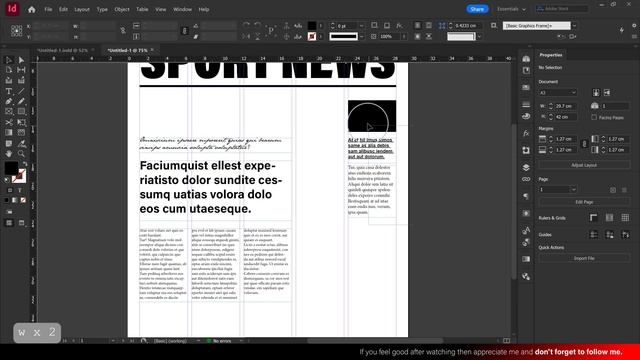Image resolution: width=640 pixels, height=360 pixels.
Task: Click the Import File button
Action: tap(584, 258)
